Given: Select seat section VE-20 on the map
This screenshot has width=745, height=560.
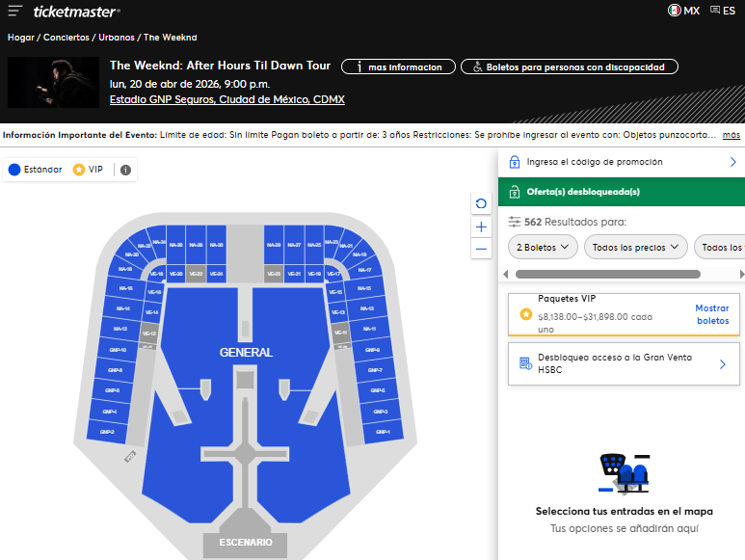Looking at the screenshot, I should tap(175, 274).
